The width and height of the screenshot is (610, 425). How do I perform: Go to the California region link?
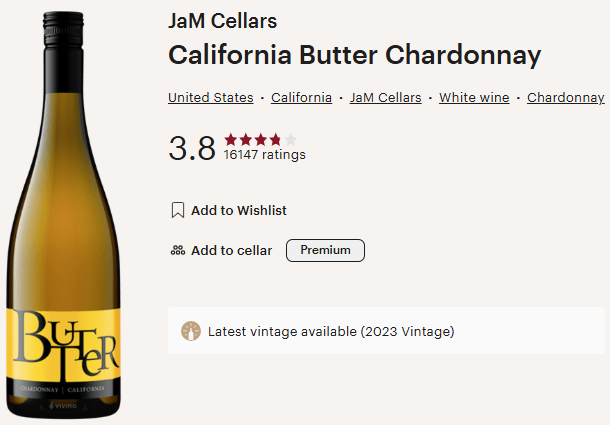click(301, 97)
